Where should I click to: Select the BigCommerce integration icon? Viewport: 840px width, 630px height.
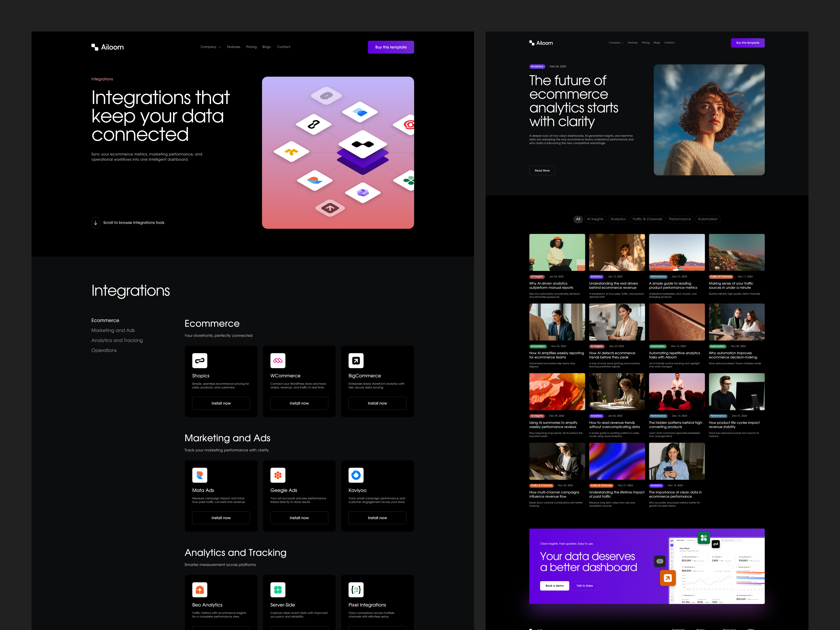click(x=356, y=361)
